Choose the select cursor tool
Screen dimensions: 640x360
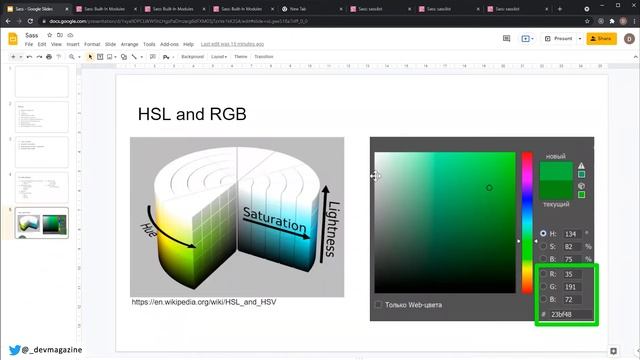pos(90,57)
